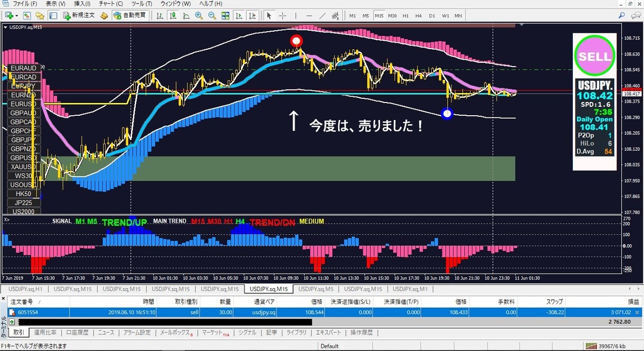Viewport: 644px width, 351px height.
Task: Switch chart to H4 timeframe
Action: (419, 15)
